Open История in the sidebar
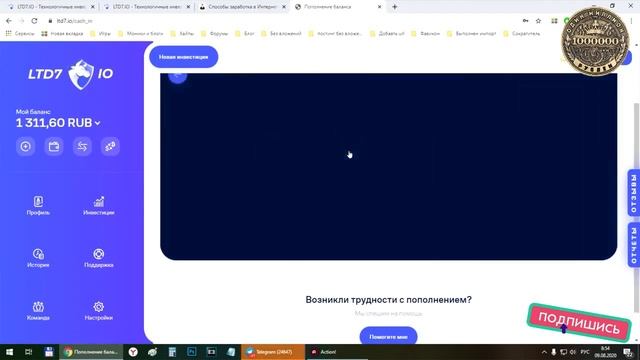Screen dimensions: 640x360 pyautogui.click(x=38, y=258)
